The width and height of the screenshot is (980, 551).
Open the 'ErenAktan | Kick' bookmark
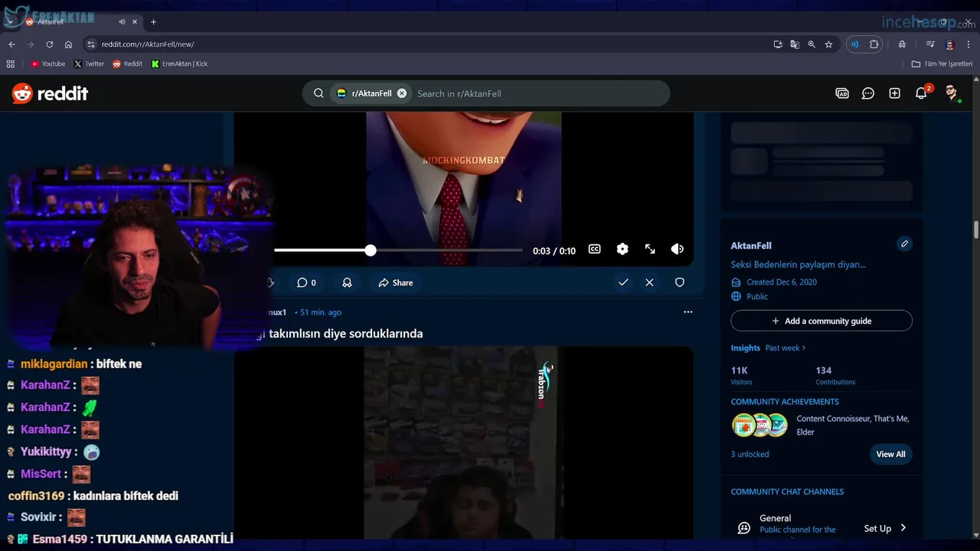pos(180,64)
